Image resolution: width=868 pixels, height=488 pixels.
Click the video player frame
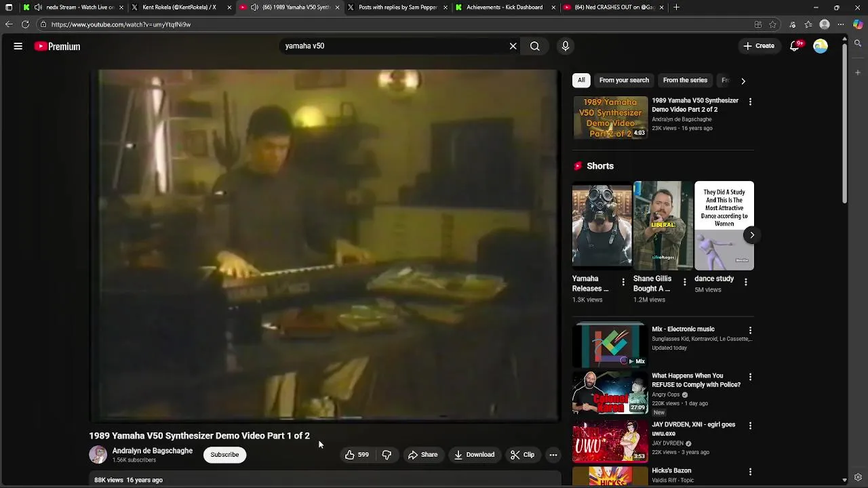point(325,245)
